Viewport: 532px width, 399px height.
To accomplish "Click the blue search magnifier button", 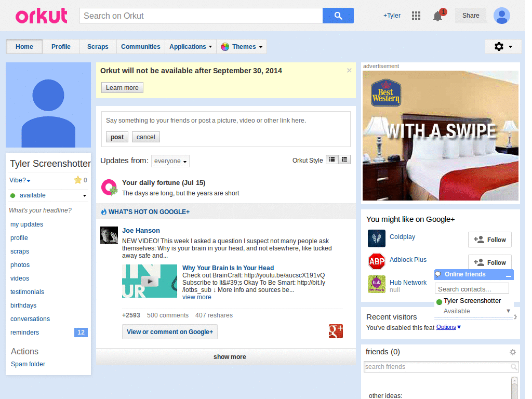I will coord(338,16).
